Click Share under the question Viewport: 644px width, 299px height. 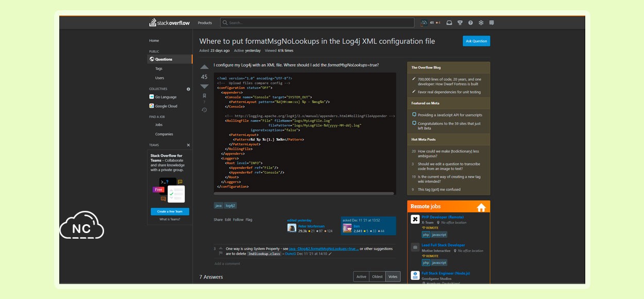point(218,220)
